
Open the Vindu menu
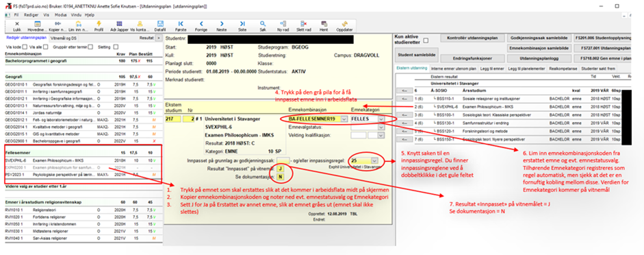[x=77, y=14]
